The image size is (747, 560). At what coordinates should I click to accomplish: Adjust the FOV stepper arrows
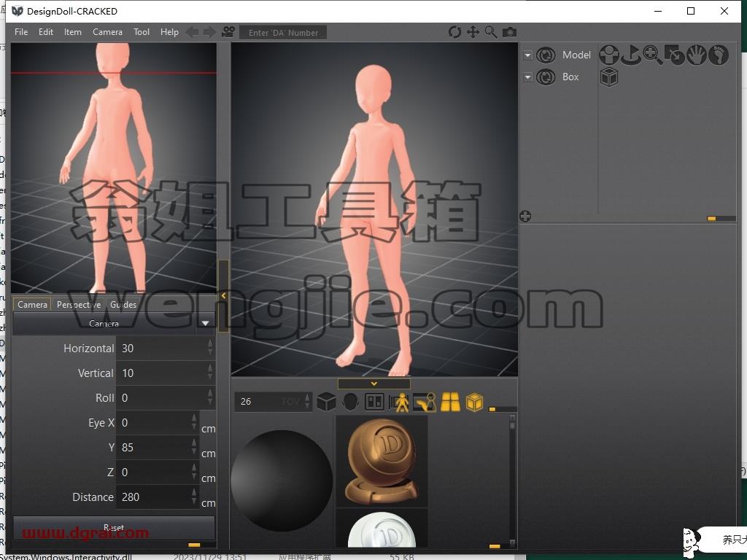(x=307, y=402)
